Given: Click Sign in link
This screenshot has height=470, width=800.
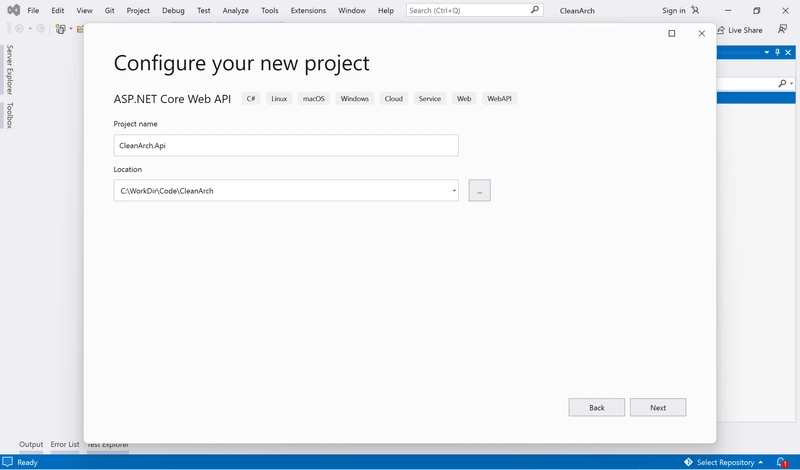Looking at the screenshot, I should [x=673, y=10].
